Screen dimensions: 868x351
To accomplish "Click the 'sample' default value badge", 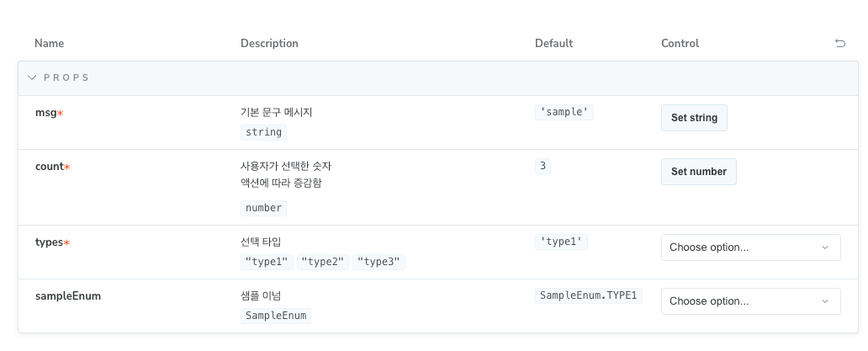I will coord(564,113).
